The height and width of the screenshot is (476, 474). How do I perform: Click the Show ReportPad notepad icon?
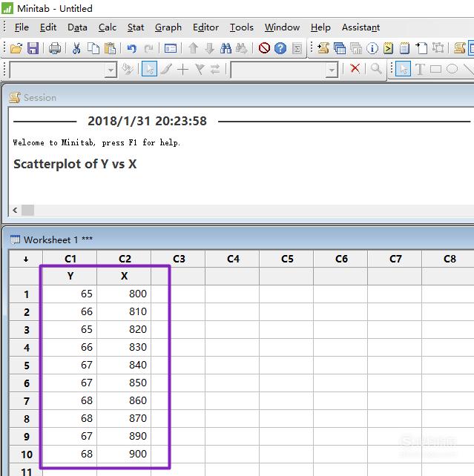404,48
